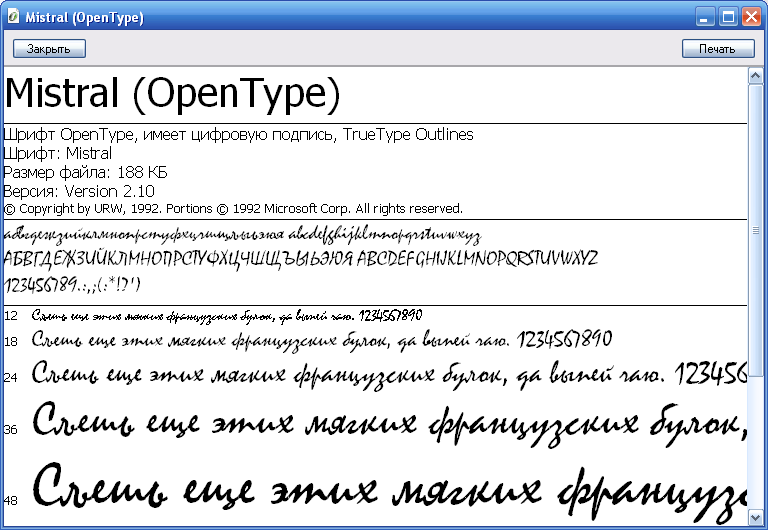768x530 pixels.
Task: Click the 24-point sample sentence
Action: [x=389, y=375]
